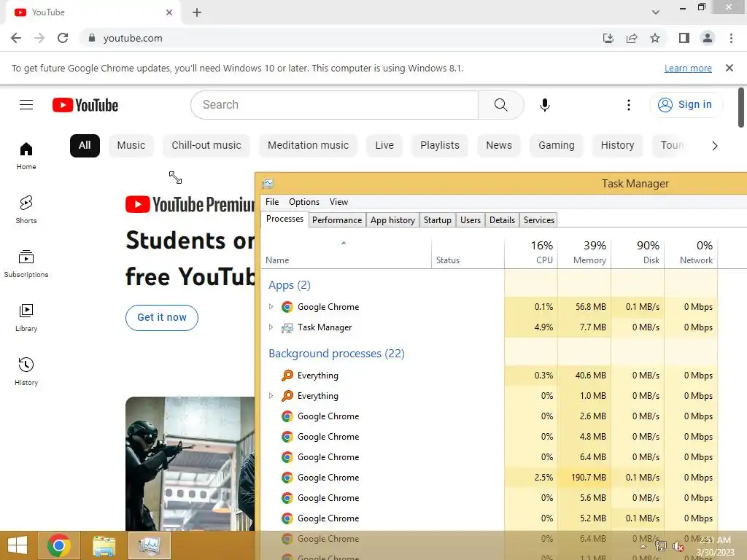Select the Live filter chip
747x560 pixels.
click(384, 145)
